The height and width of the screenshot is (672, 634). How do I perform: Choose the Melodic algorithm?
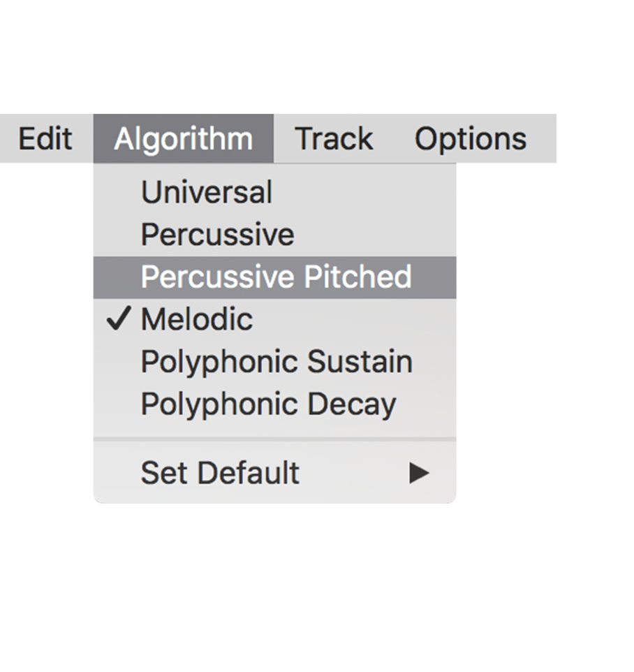coord(196,319)
